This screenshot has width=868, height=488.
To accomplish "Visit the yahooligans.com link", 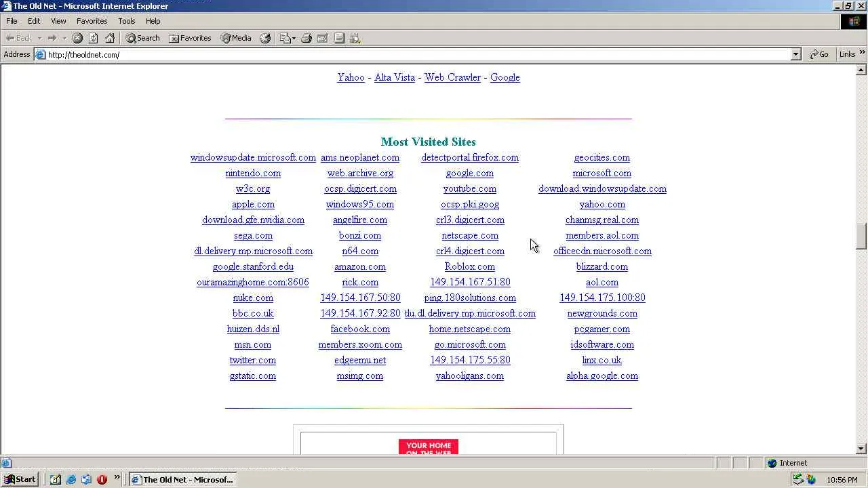I will click(x=470, y=375).
